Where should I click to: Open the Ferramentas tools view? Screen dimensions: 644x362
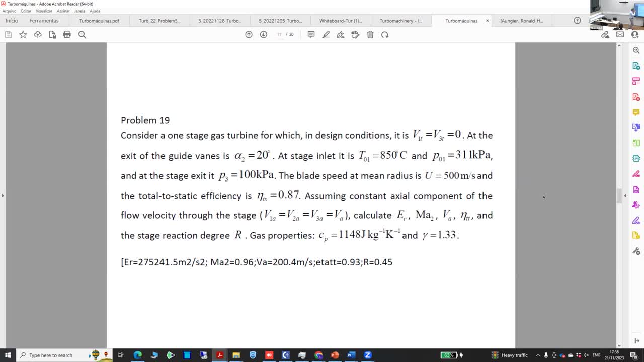click(x=44, y=21)
